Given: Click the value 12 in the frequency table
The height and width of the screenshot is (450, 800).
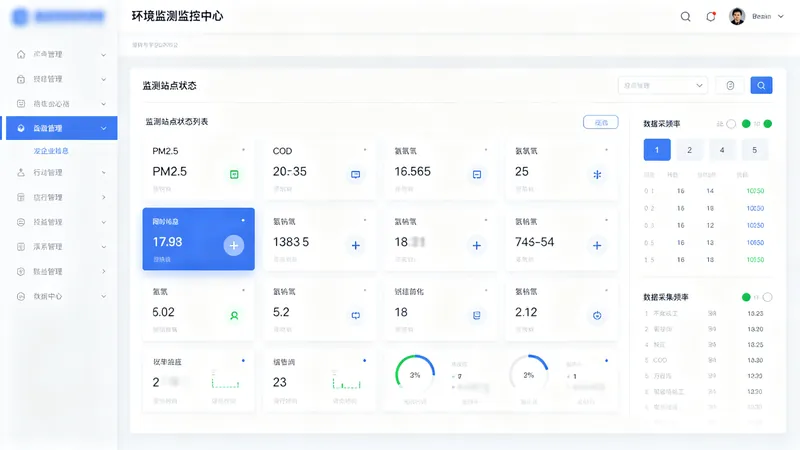Looking at the screenshot, I should (x=710, y=225).
